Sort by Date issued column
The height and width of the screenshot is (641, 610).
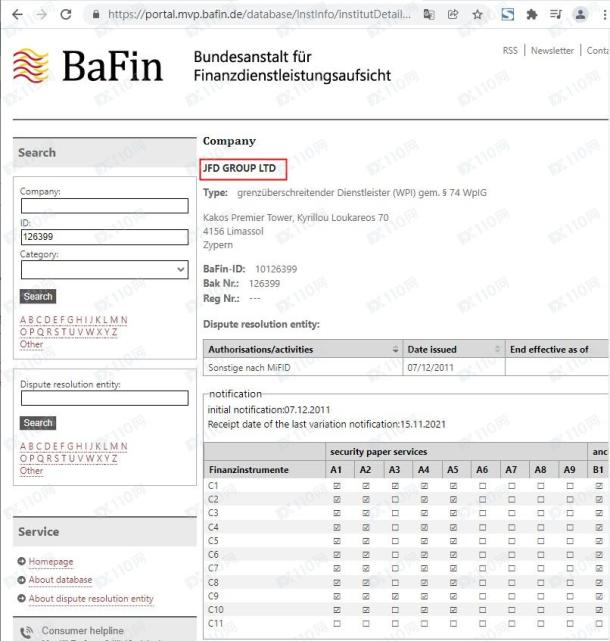[454, 349]
